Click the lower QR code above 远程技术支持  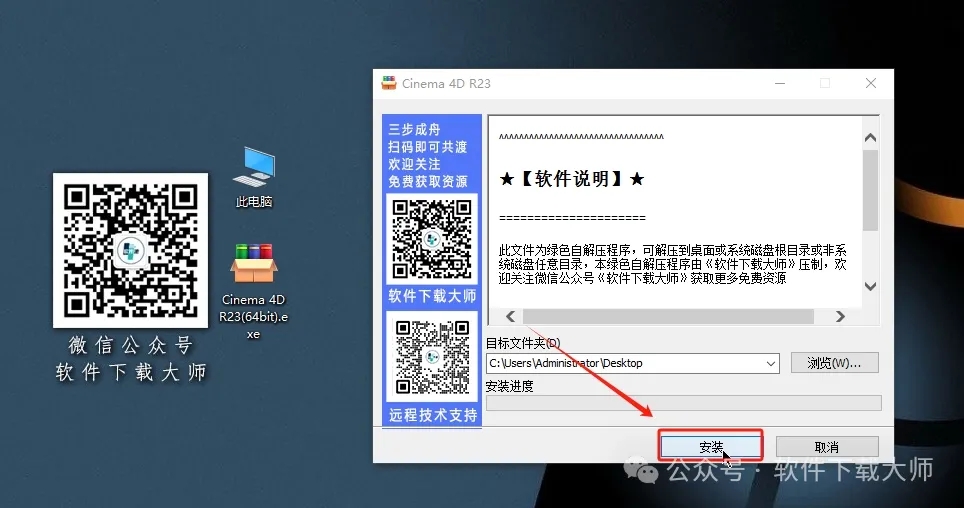click(x=431, y=357)
